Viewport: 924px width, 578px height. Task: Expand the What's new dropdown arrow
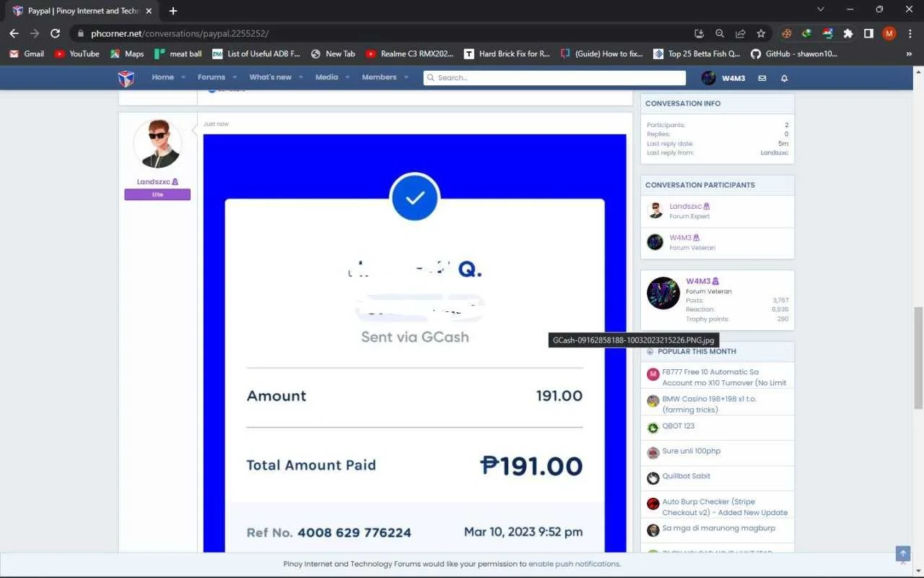[300, 77]
